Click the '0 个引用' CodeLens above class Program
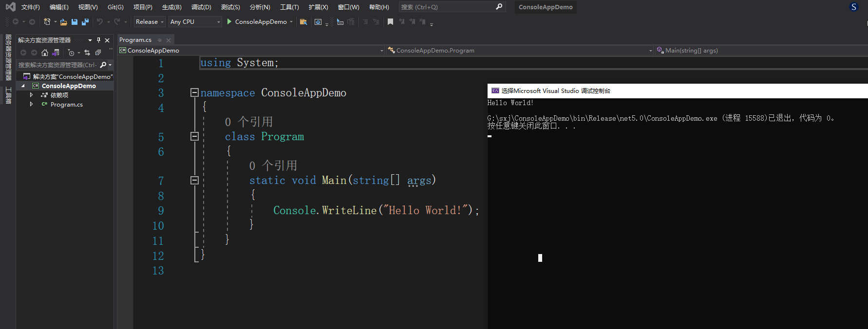This screenshot has width=868, height=329. (x=248, y=122)
